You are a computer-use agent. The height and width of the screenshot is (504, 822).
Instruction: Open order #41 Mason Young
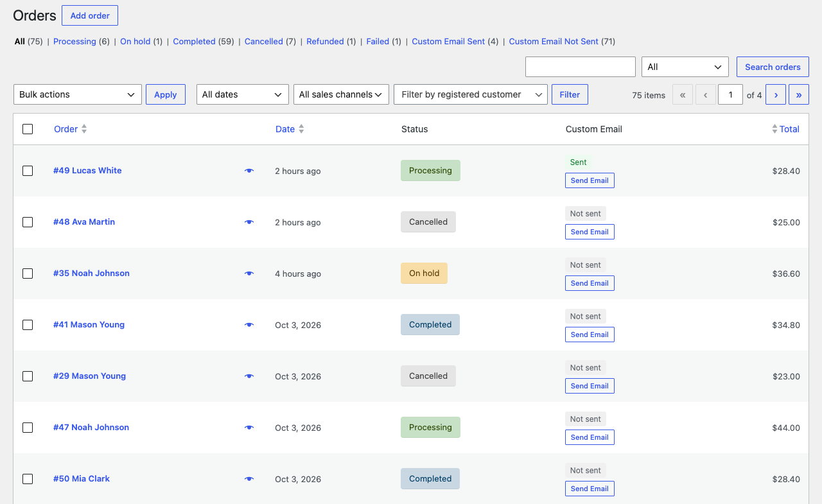coord(89,325)
